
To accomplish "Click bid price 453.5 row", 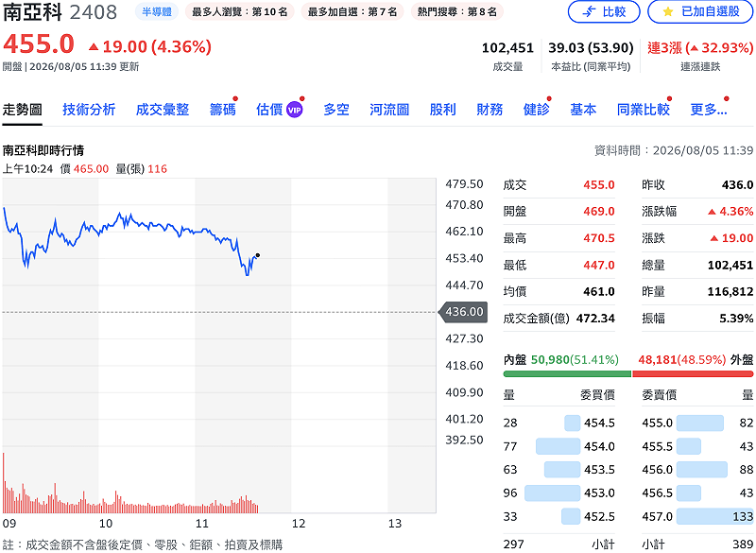I will pos(558,470).
